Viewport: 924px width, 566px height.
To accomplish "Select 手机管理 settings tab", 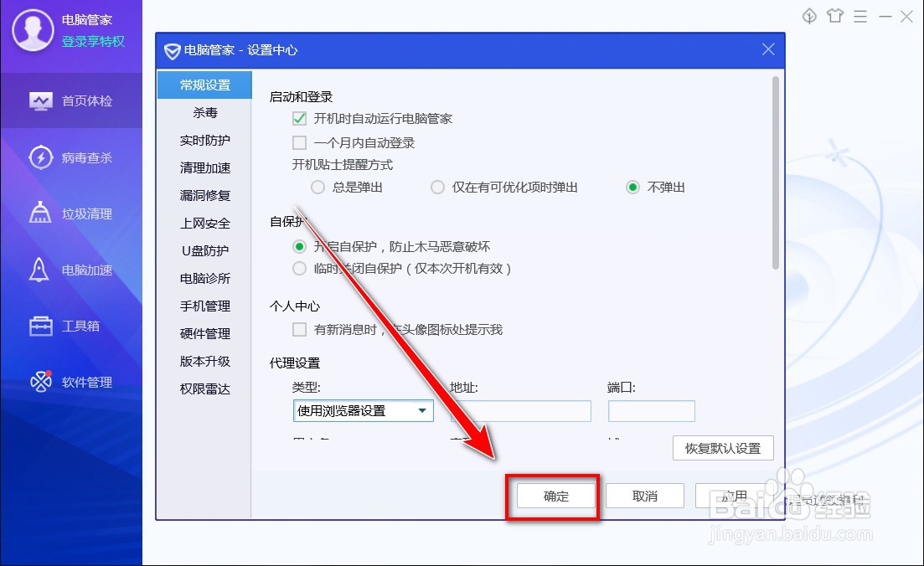I will coord(204,306).
